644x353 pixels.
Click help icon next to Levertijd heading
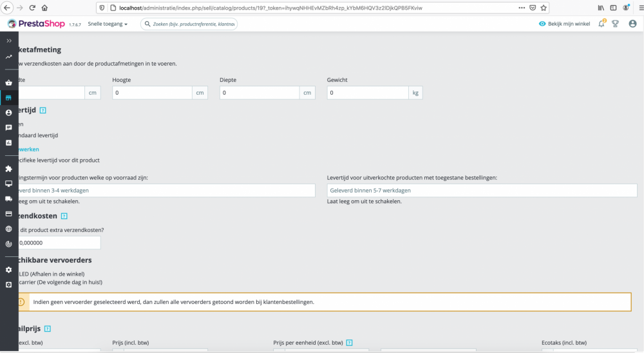(x=43, y=110)
